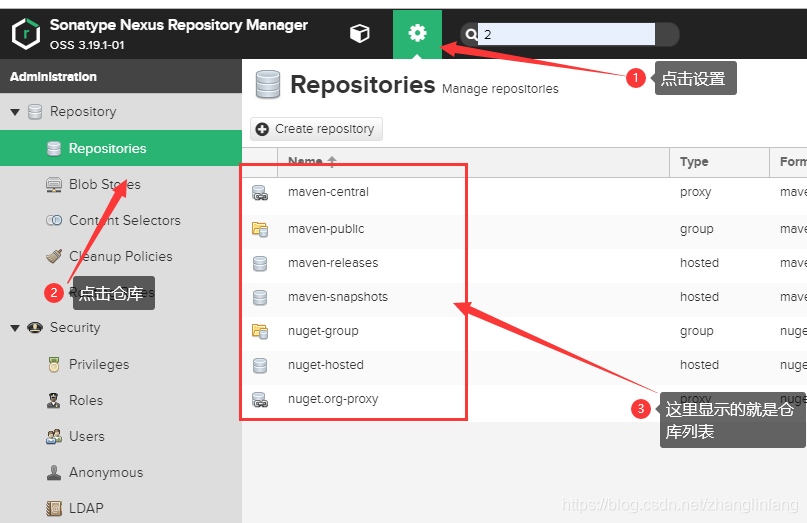
Task: Open Roles in the sidebar
Action: (86, 400)
